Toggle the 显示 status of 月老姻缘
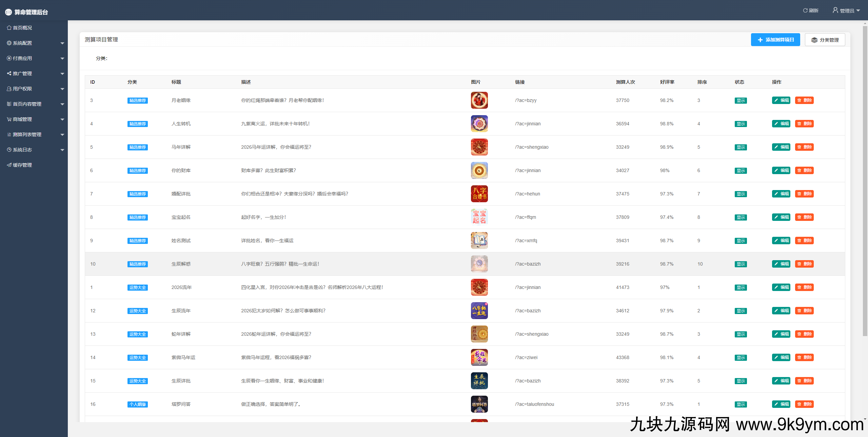Viewport: 868px width, 437px height. (x=741, y=101)
